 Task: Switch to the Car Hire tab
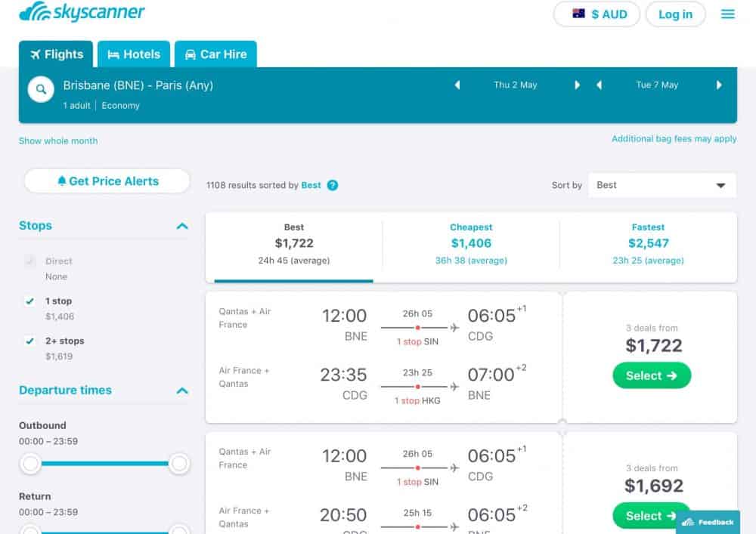pos(215,54)
